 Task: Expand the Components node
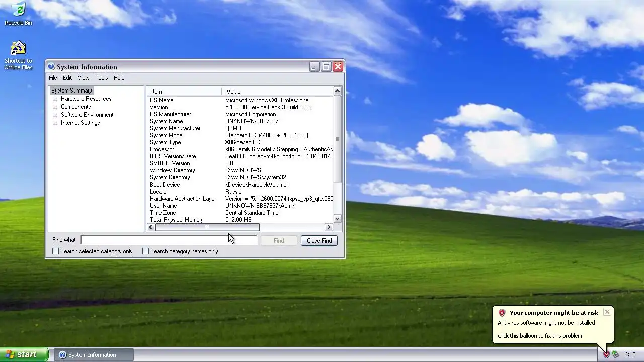(x=55, y=107)
